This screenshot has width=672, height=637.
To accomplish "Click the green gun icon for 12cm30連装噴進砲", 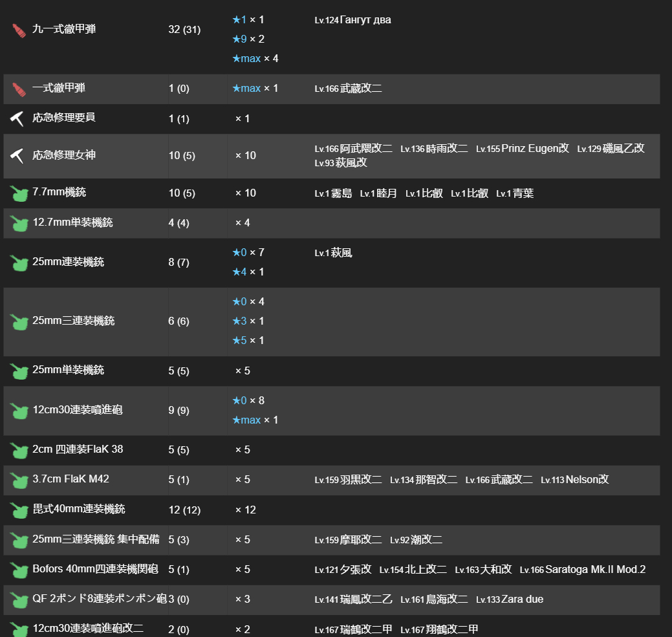I will [19, 411].
